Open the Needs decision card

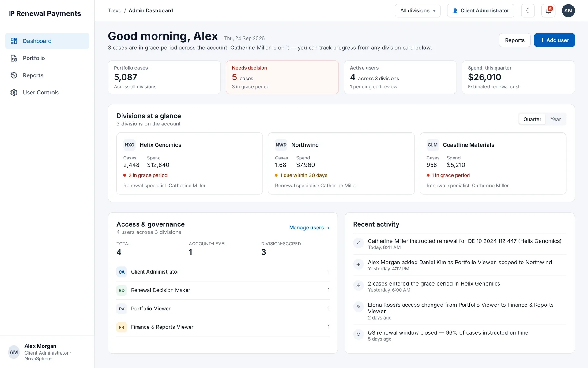(282, 77)
